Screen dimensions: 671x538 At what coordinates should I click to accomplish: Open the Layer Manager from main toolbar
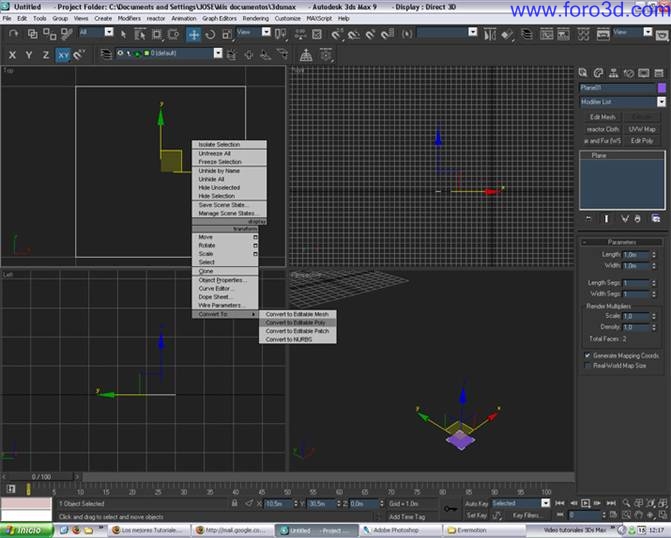pyautogui.click(x=527, y=34)
